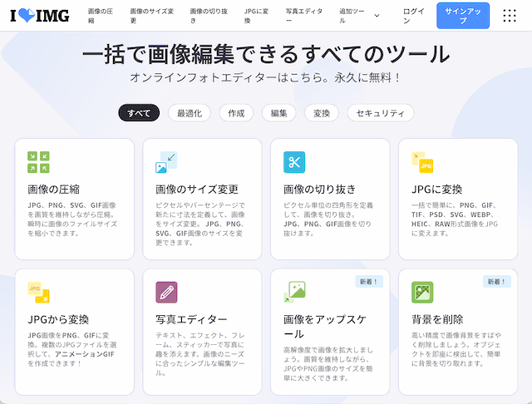Select the 作成 filter tab
This screenshot has width=532, height=404.
coord(236,113)
